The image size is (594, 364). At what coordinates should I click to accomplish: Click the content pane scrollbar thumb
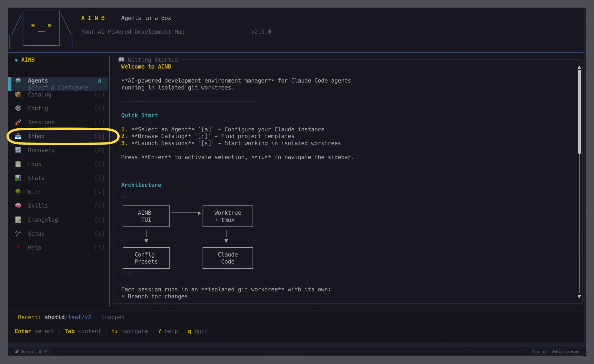[x=579, y=112]
